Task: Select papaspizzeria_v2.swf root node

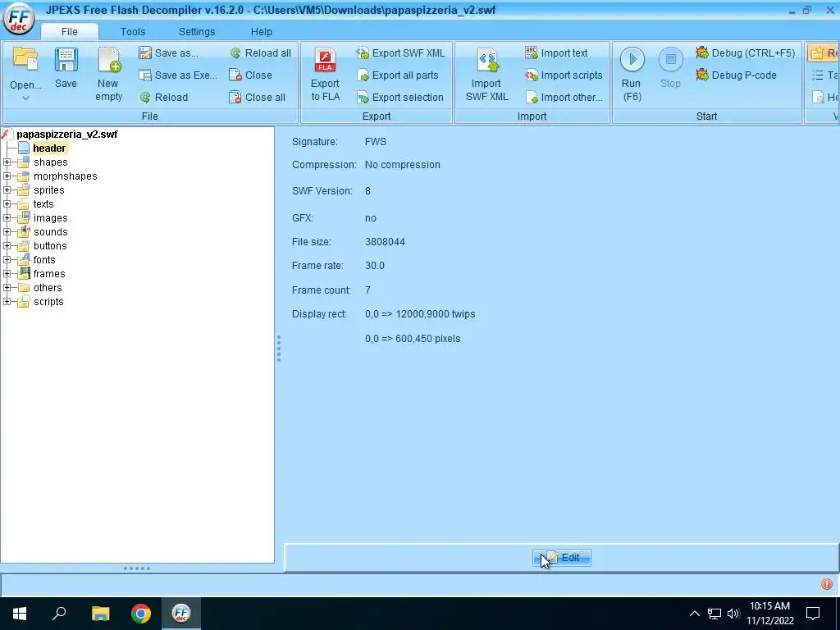Action: [67, 134]
